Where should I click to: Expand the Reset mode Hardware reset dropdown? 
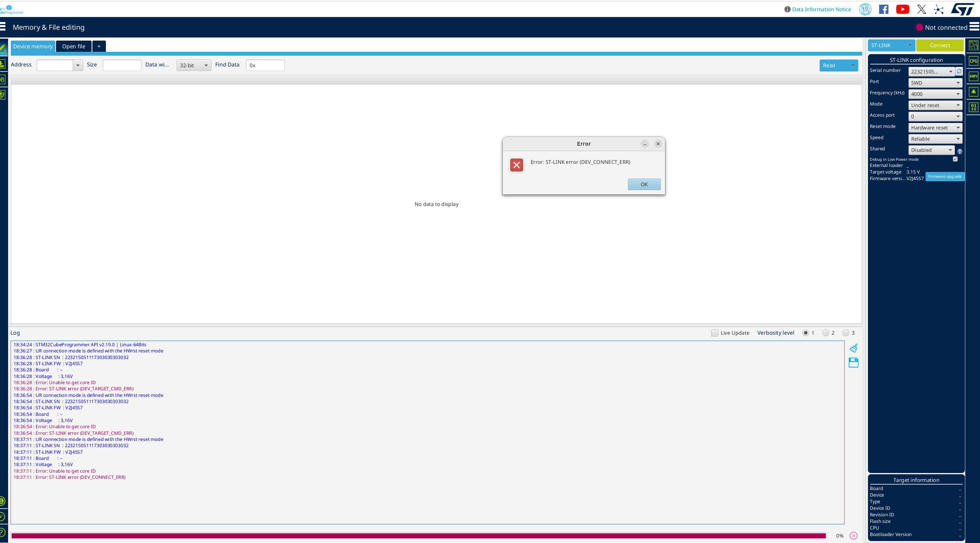pyautogui.click(x=935, y=128)
